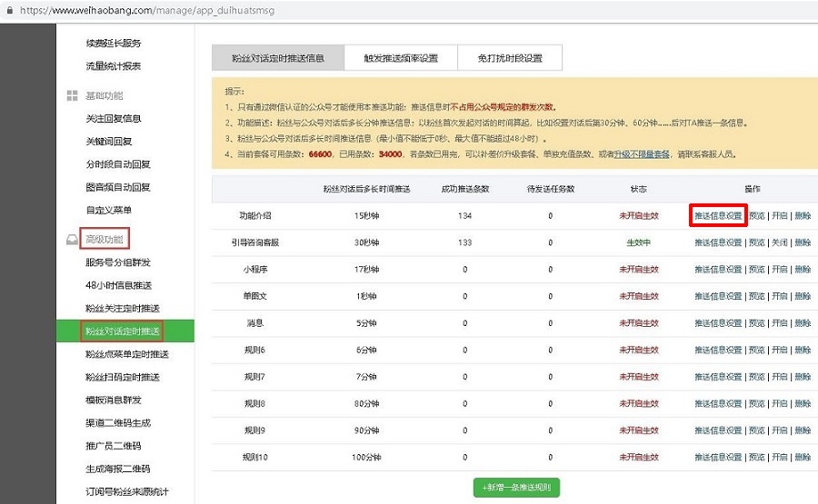Open 订阅号粉丝来源统计 menu item
This screenshot has height=504, width=818.
127,491
